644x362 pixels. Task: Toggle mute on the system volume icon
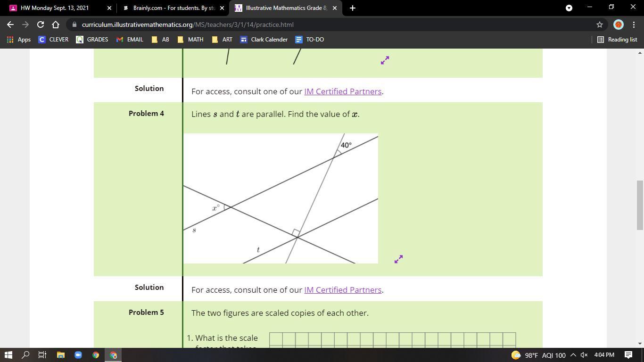tap(584, 355)
